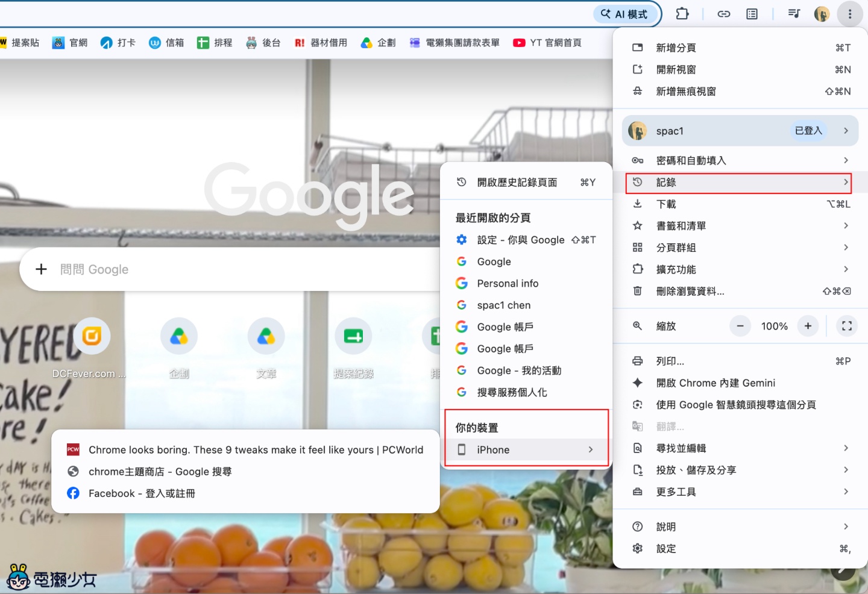Open the PCWorld Chrome looks boring tab

[245, 450]
